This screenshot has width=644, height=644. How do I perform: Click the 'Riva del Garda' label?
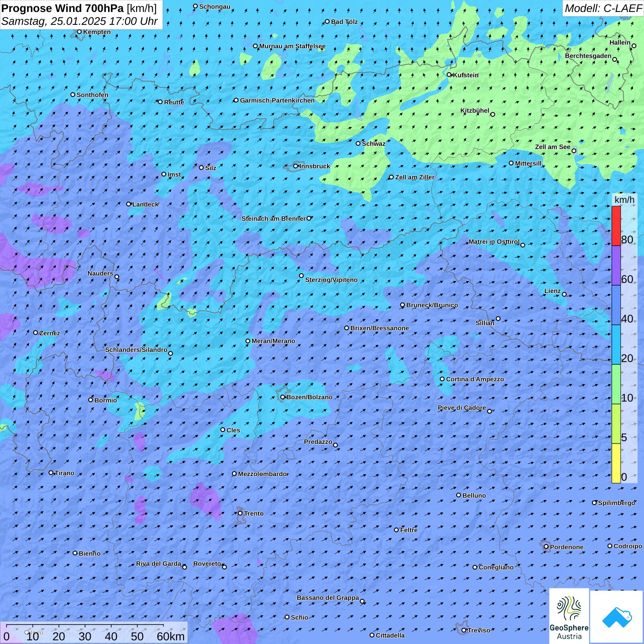click(159, 563)
